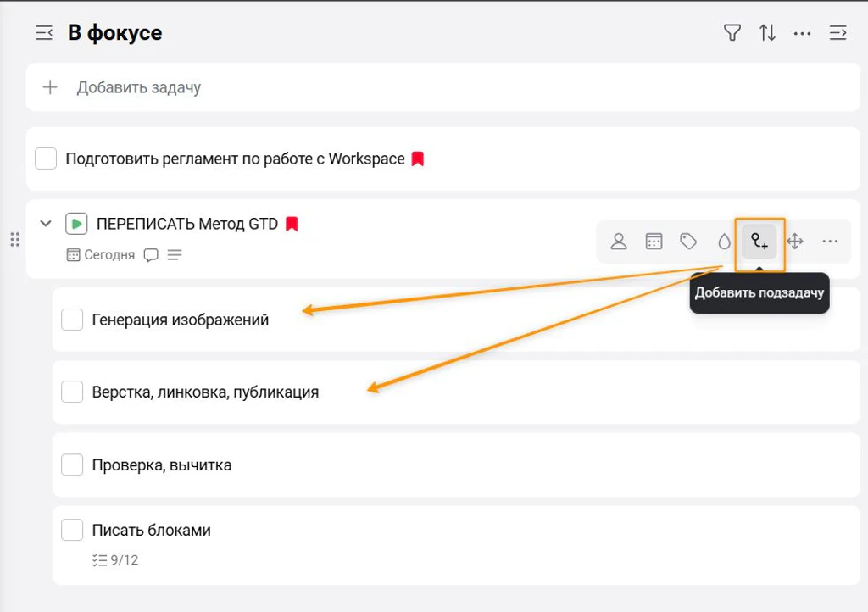Image resolution: width=868 pixels, height=612 pixels.
Task: Tick checkbox for Генерация изображений
Action: pyautogui.click(x=72, y=320)
